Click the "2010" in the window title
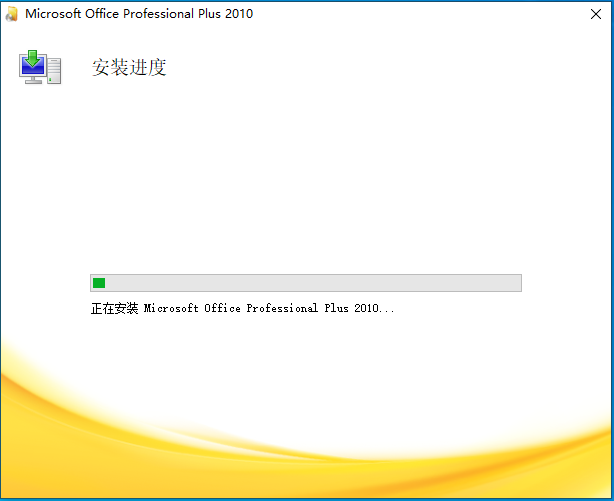 pyautogui.click(x=239, y=14)
